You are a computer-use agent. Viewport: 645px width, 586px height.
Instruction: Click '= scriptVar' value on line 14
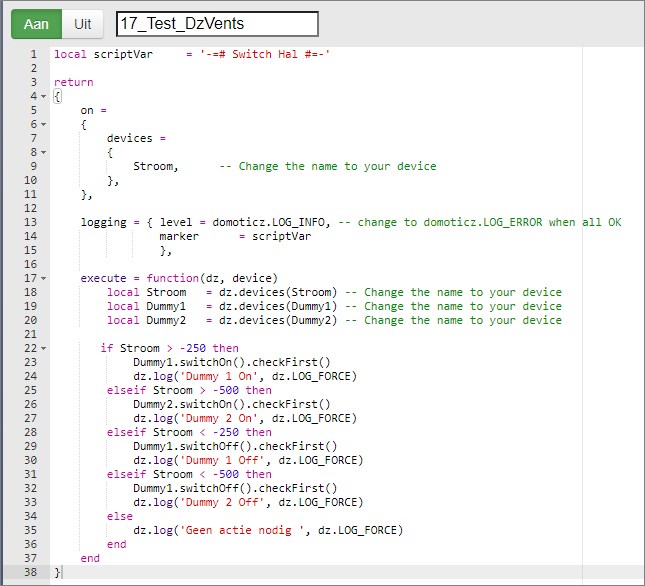(x=275, y=236)
